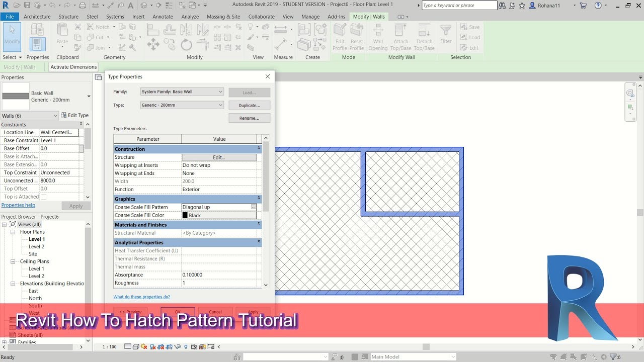Collapse the Graphics parameter group
Screen dimensions: 644x362
[259, 198]
